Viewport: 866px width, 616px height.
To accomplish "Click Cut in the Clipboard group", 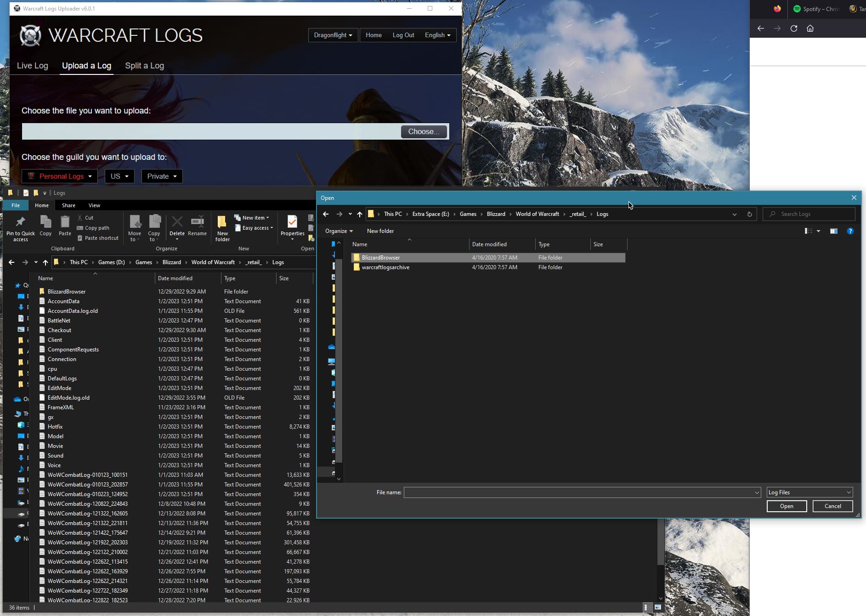I will pyautogui.click(x=85, y=218).
